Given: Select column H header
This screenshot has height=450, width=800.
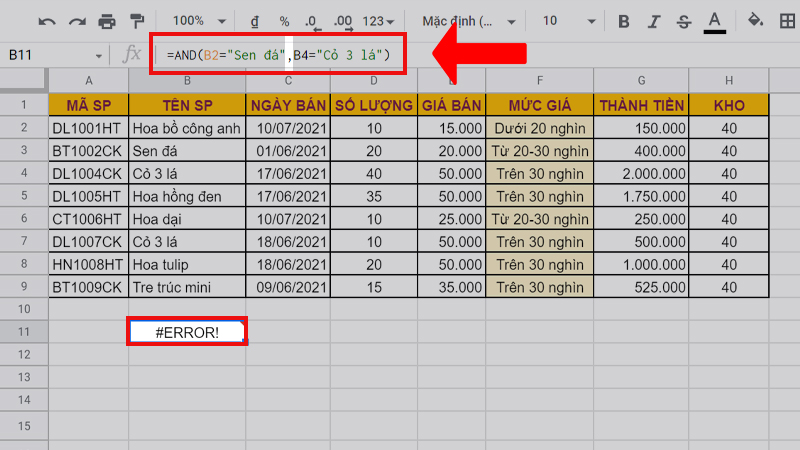Looking at the screenshot, I should click(x=729, y=81).
